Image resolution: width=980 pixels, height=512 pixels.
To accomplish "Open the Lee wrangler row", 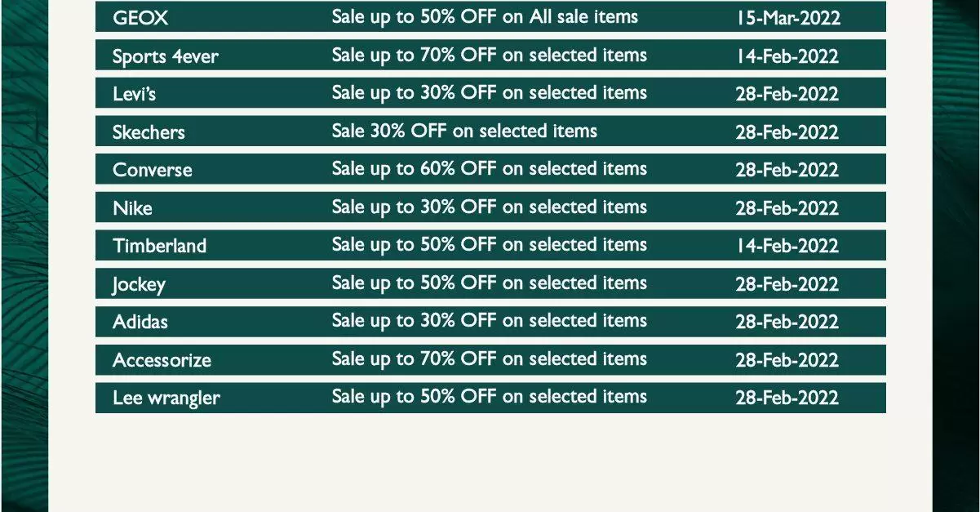I will pos(490,397).
